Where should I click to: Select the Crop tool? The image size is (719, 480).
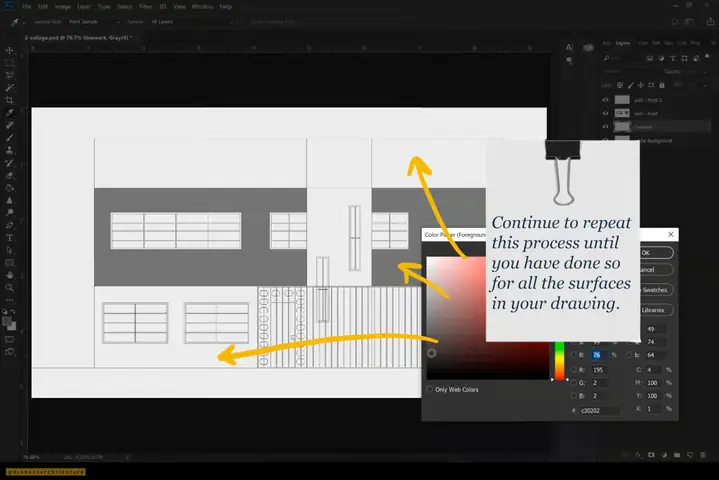coord(10,100)
